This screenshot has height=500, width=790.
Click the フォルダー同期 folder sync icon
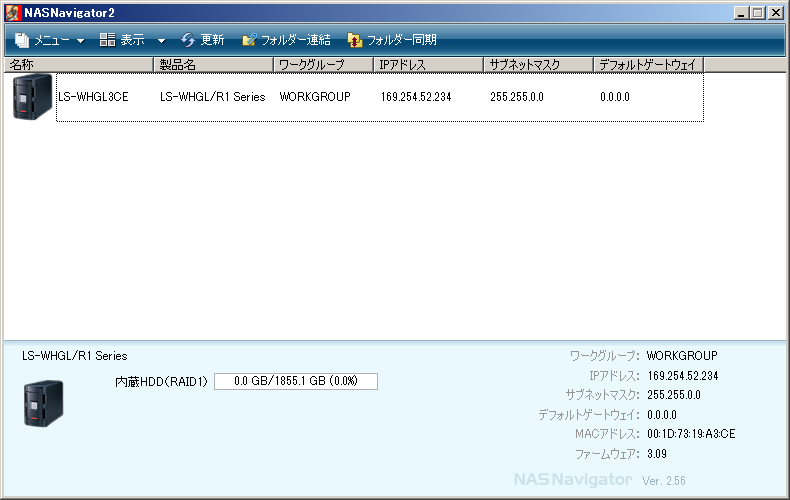pos(355,40)
